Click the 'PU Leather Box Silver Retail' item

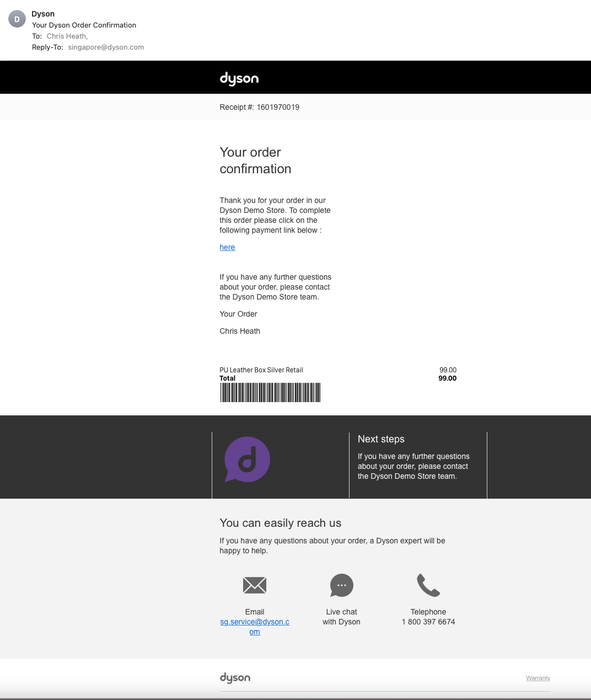pos(261,370)
